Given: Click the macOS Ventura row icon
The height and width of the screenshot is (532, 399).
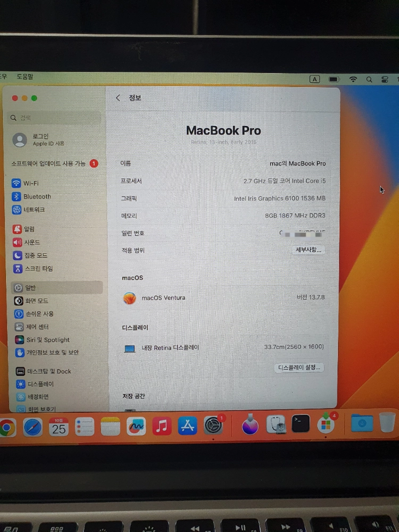Looking at the screenshot, I should [130, 298].
